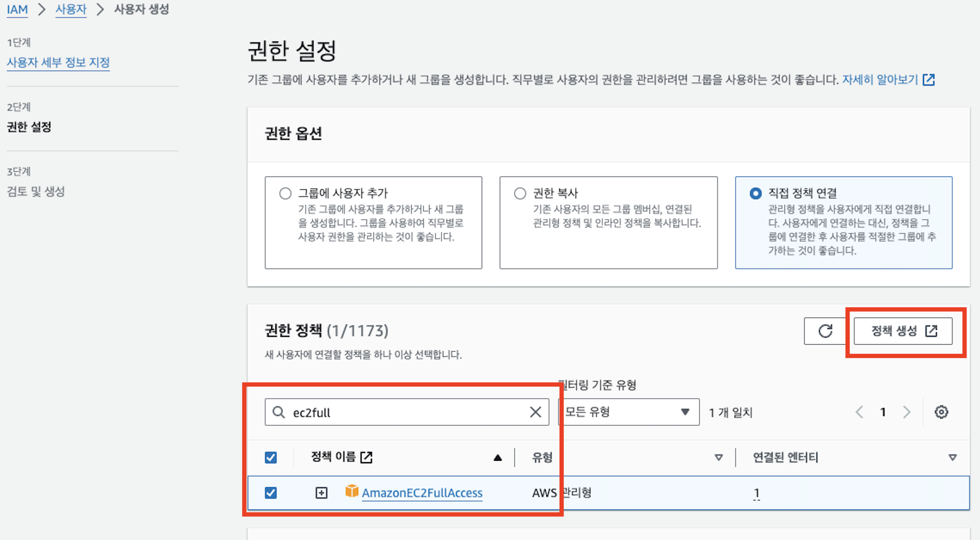Clear the ec2full search text
This screenshot has height=540, width=980.
coord(535,412)
